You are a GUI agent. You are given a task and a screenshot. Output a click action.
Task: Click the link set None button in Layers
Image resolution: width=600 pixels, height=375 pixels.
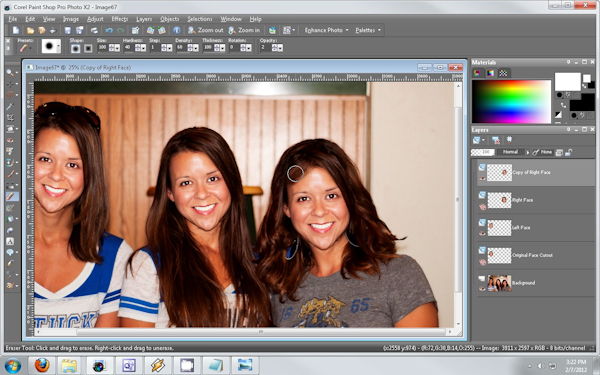pyautogui.click(x=543, y=152)
